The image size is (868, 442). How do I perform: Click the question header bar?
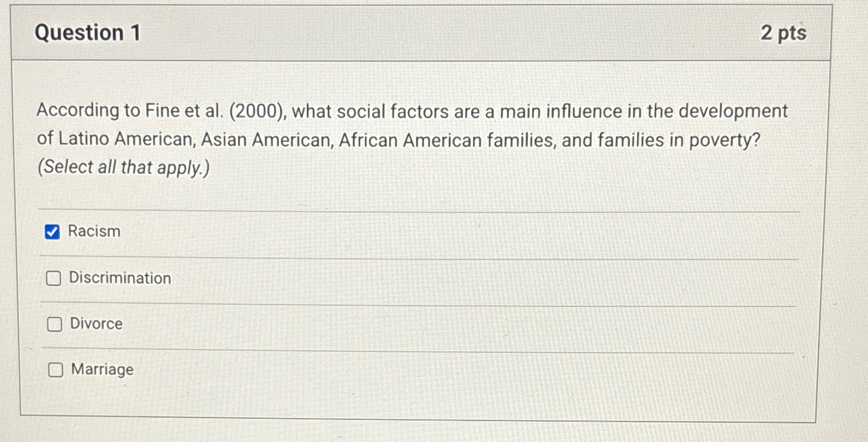pos(408,33)
